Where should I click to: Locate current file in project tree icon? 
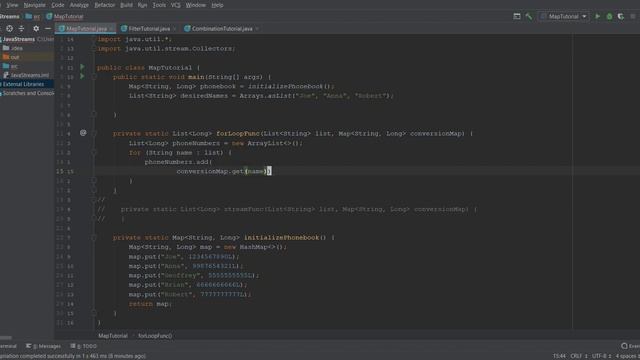[x=9, y=29]
